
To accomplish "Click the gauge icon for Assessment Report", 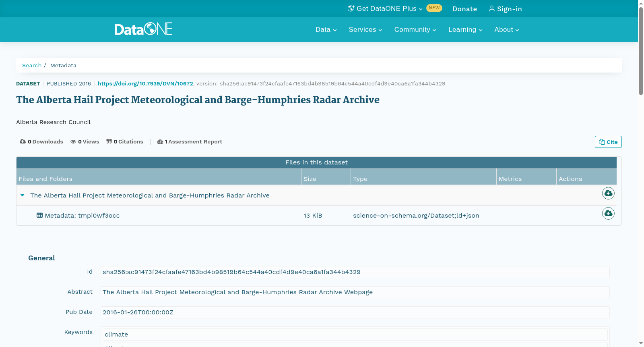I will [x=160, y=141].
